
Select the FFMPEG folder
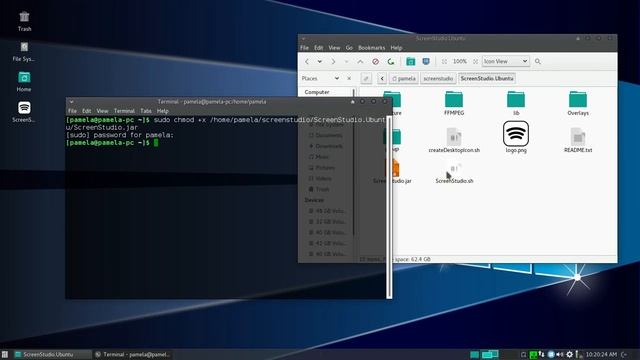pos(454,103)
